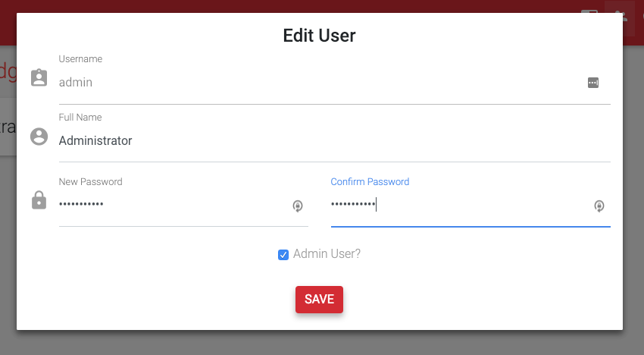Click the Edit User dialog title
644x355 pixels.
tap(319, 36)
